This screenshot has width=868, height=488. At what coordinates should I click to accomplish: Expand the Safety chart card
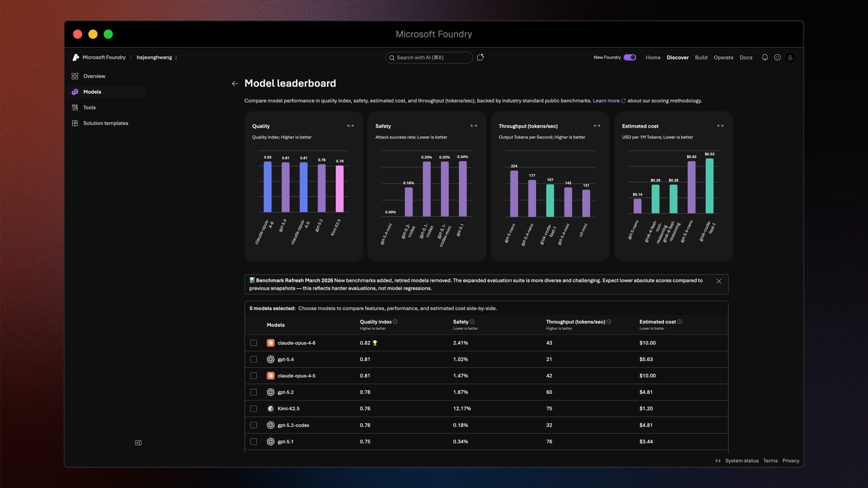point(474,126)
